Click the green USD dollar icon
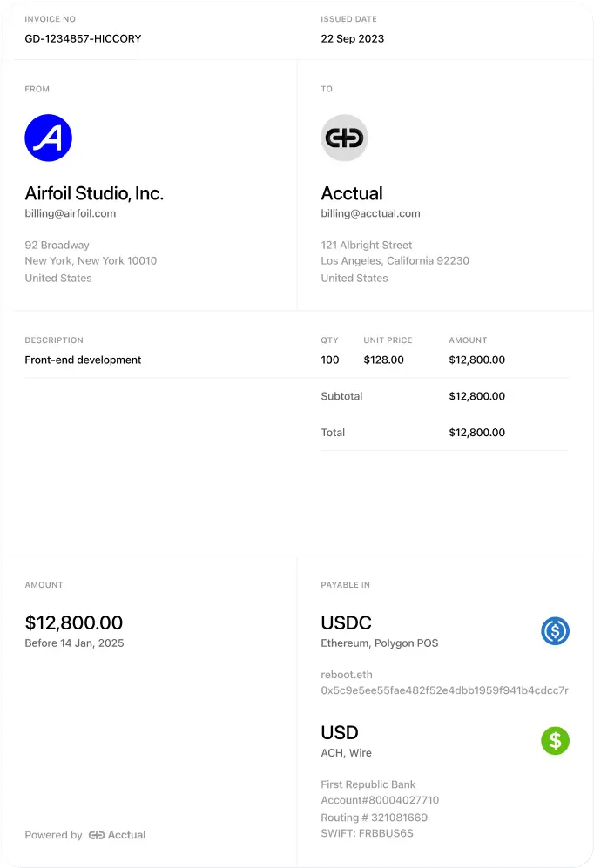The width and height of the screenshot is (594, 868). coord(555,741)
